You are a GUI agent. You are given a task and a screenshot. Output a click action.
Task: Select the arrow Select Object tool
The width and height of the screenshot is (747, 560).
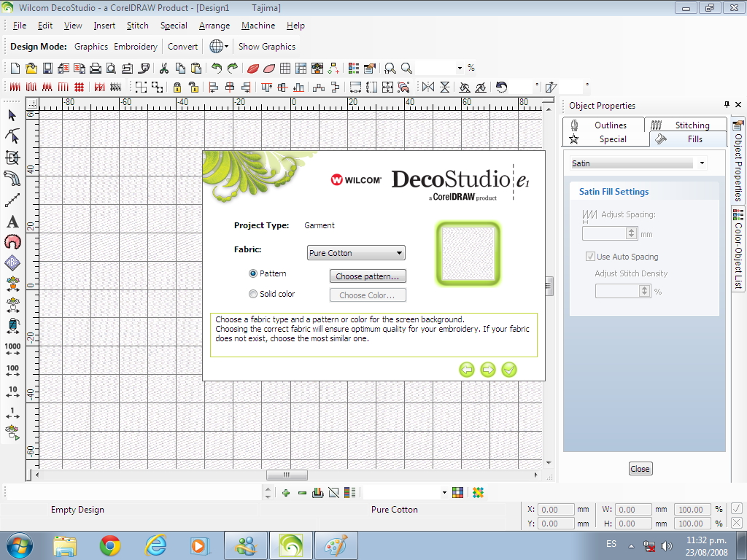[12, 115]
